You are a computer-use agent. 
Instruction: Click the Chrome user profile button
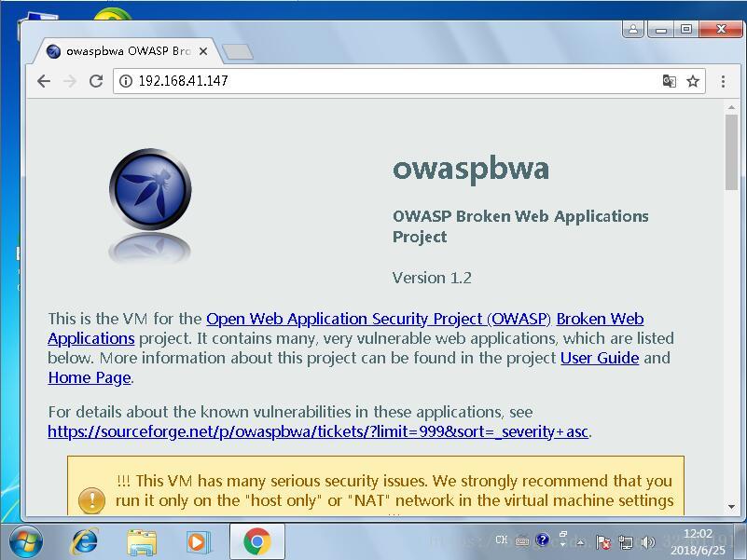pyautogui.click(x=633, y=29)
